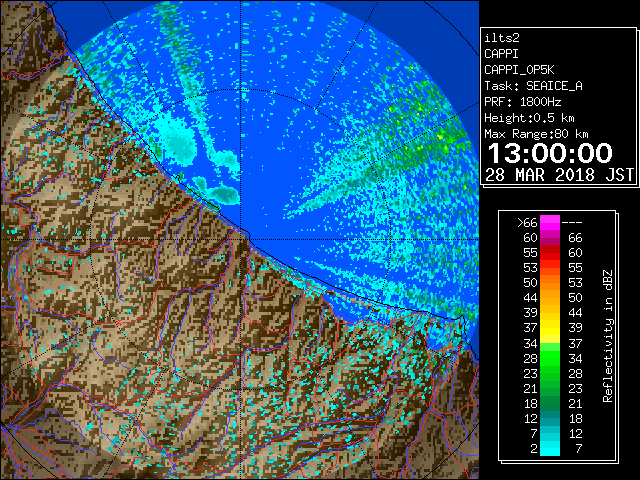Click the PRF: 1800Hz line
This screenshot has height=480, width=640.
point(523,102)
